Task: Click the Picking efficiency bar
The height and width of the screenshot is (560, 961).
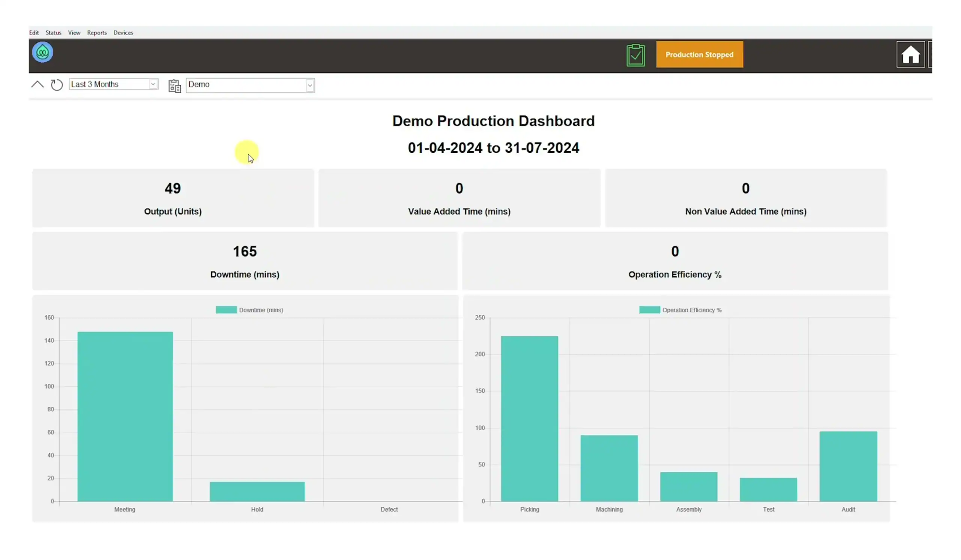Action: pyautogui.click(x=529, y=418)
